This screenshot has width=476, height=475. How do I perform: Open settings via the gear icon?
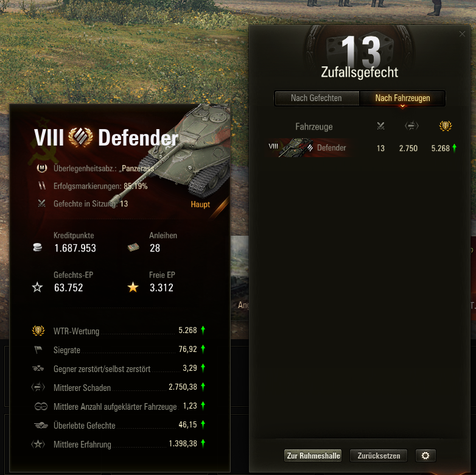coord(425,456)
